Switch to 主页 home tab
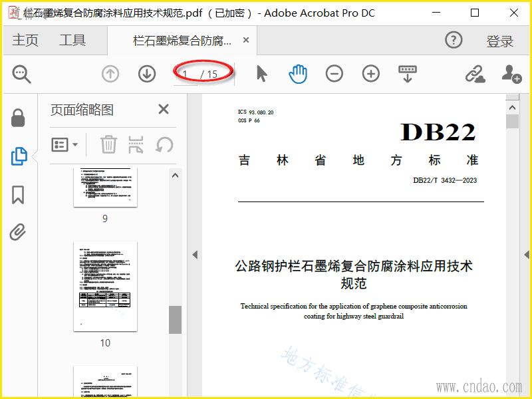 [25, 41]
